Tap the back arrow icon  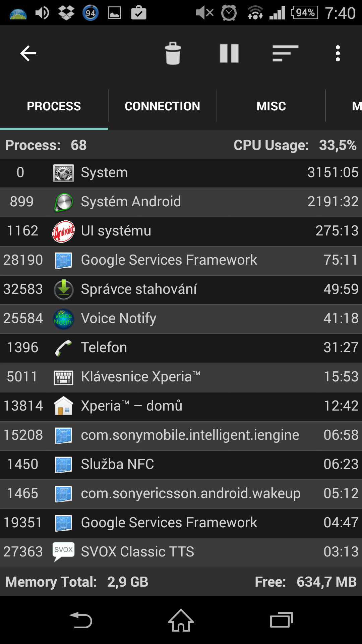pyautogui.click(x=28, y=53)
